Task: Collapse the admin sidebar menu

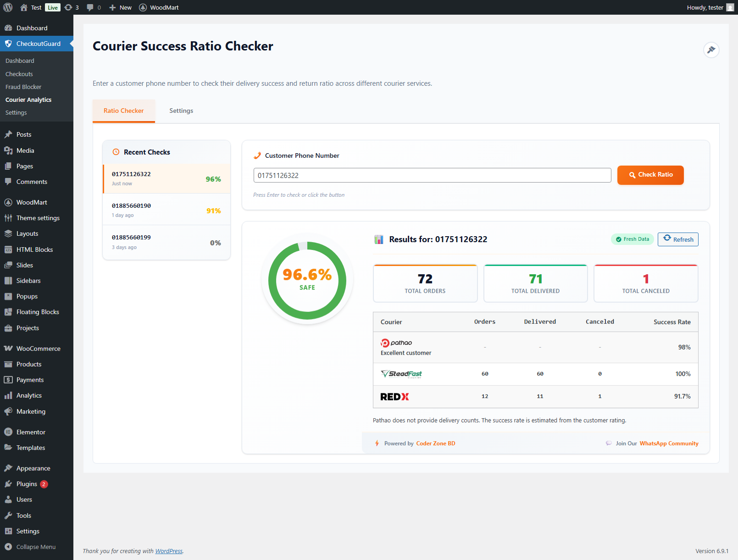Action: pyautogui.click(x=36, y=547)
